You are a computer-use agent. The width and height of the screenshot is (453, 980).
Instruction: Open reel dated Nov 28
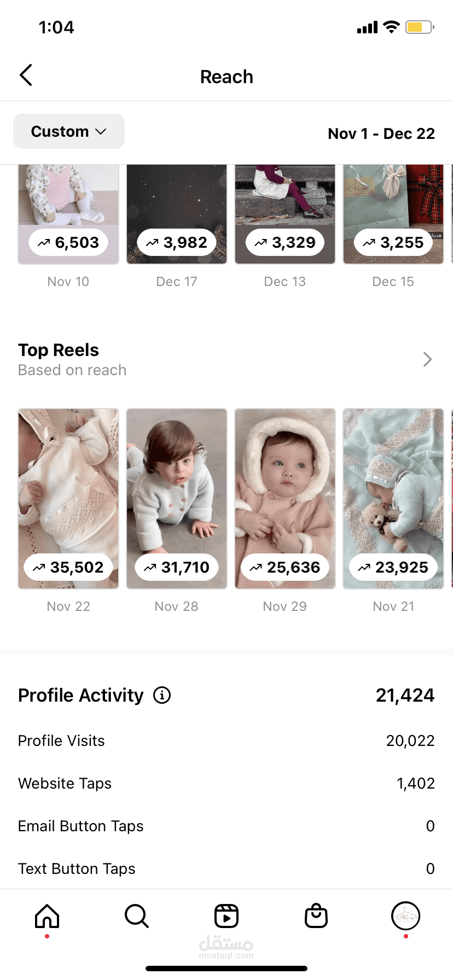(177, 498)
